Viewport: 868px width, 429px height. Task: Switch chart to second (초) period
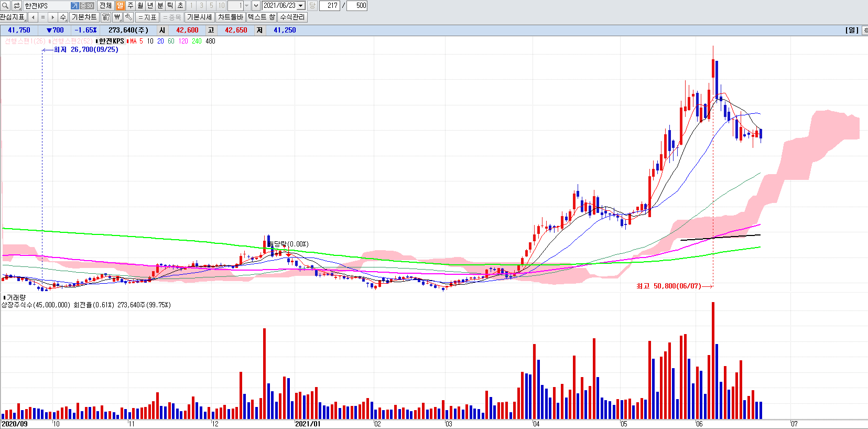pos(180,6)
